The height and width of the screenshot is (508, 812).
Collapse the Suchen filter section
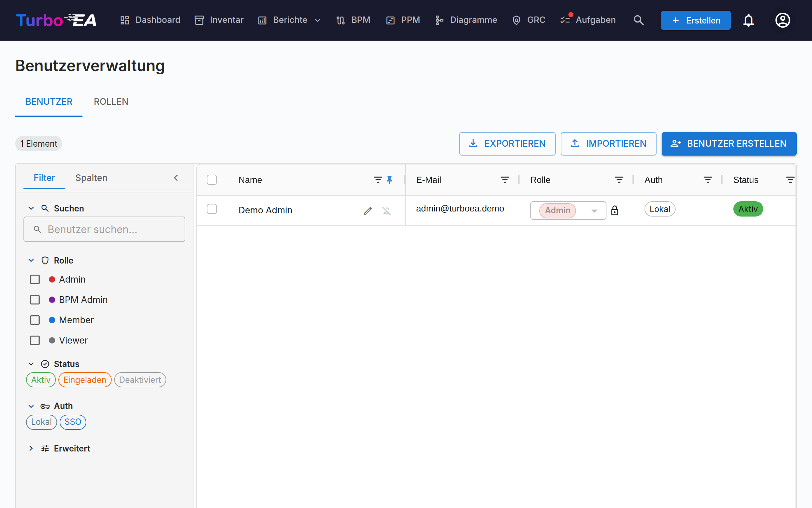pos(31,208)
